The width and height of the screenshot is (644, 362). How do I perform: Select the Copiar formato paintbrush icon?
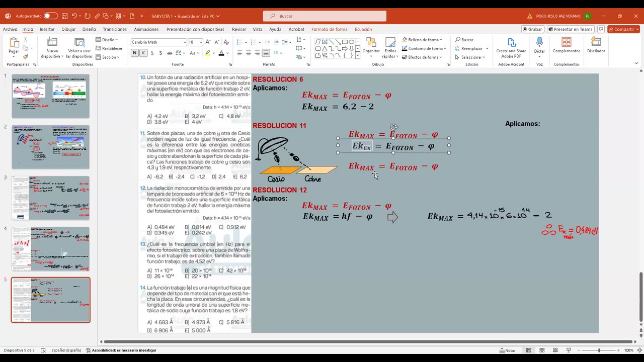26,57
